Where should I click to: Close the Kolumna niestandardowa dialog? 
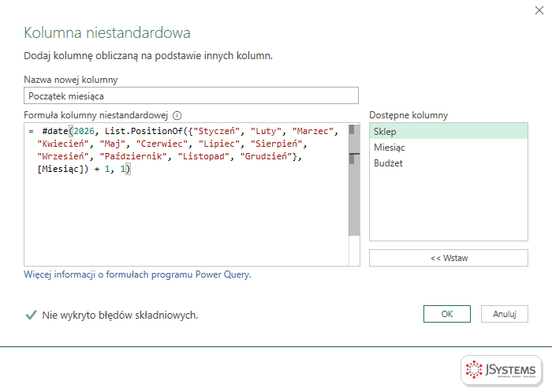(539, 10)
